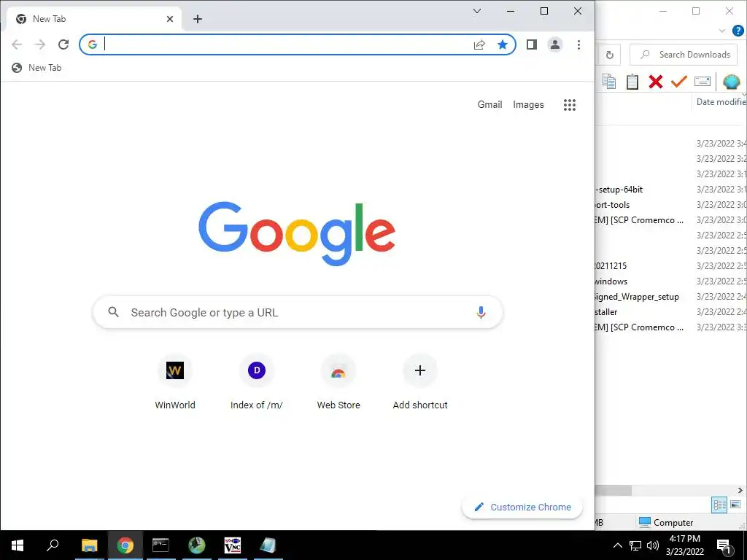The height and width of the screenshot is (560, 747).
Task: Open Chrome side panel icon
Action: point(532,44)
